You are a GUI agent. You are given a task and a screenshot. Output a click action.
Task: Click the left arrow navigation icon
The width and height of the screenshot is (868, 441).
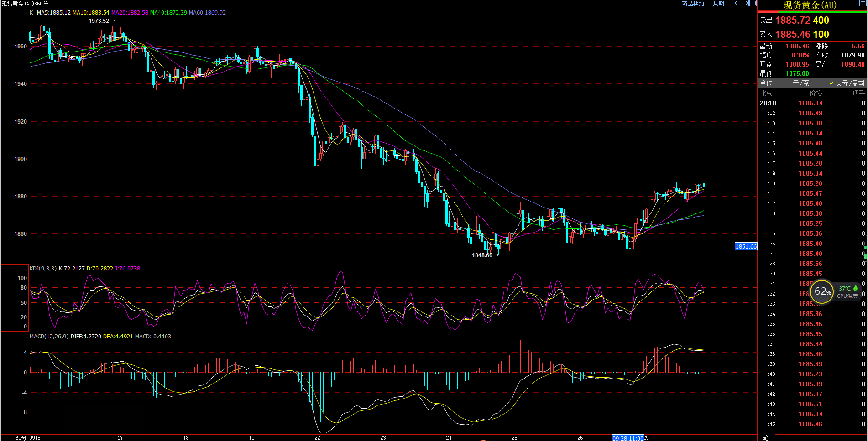coord(737,3)
